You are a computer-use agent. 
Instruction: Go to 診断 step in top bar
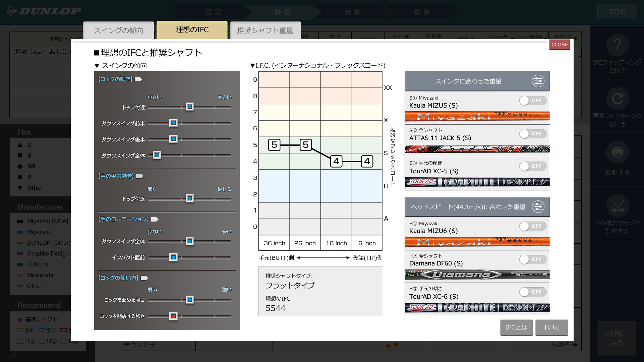(422, 12)
